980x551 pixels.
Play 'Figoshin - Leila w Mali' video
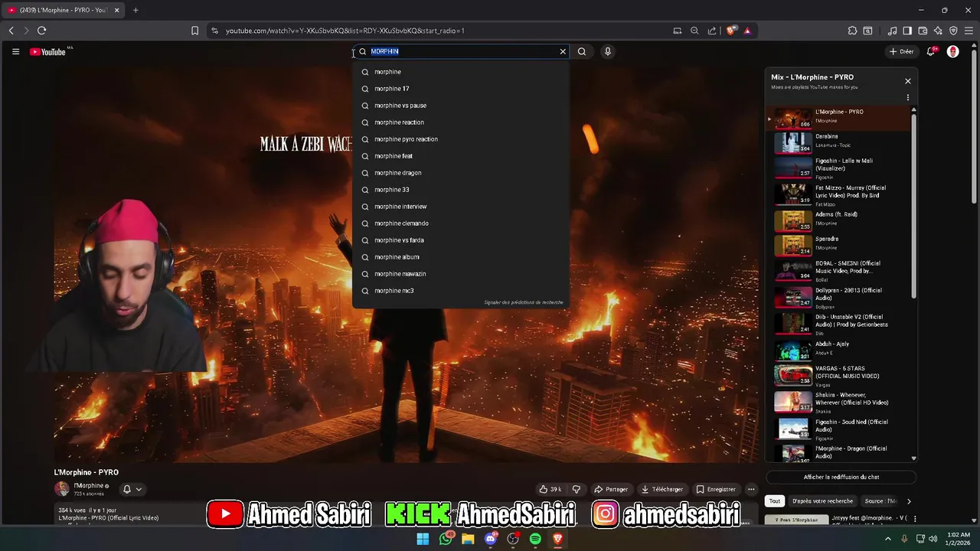coord(840,168)
